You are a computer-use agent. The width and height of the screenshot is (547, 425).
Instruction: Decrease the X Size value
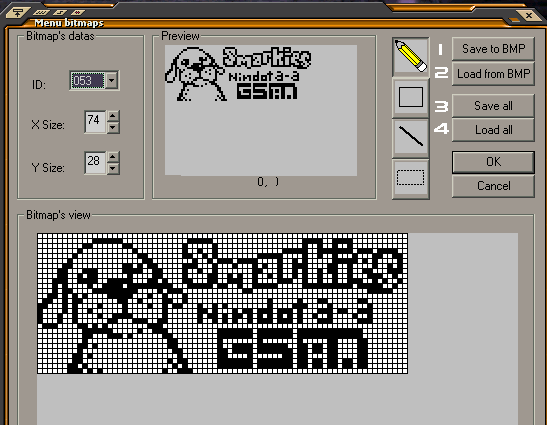coord(112,127)
